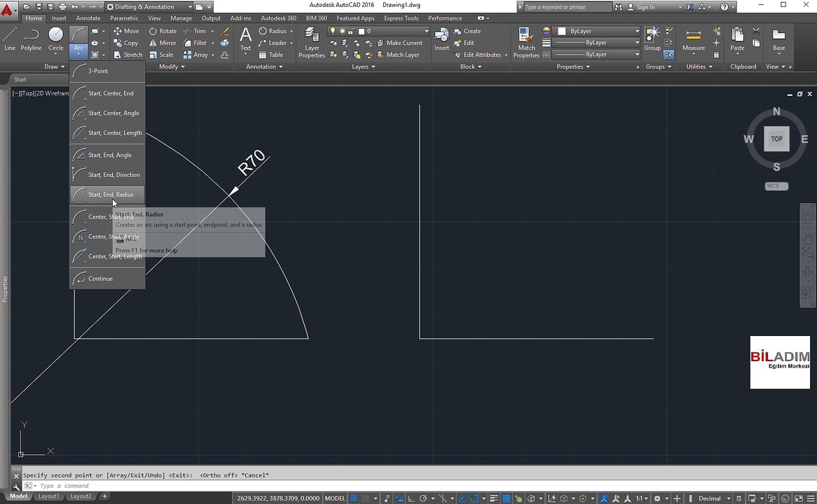Toggle polar tracking in status bar
Image resolution: width=817 pixels, height=504 pixels.
point(423,498)
